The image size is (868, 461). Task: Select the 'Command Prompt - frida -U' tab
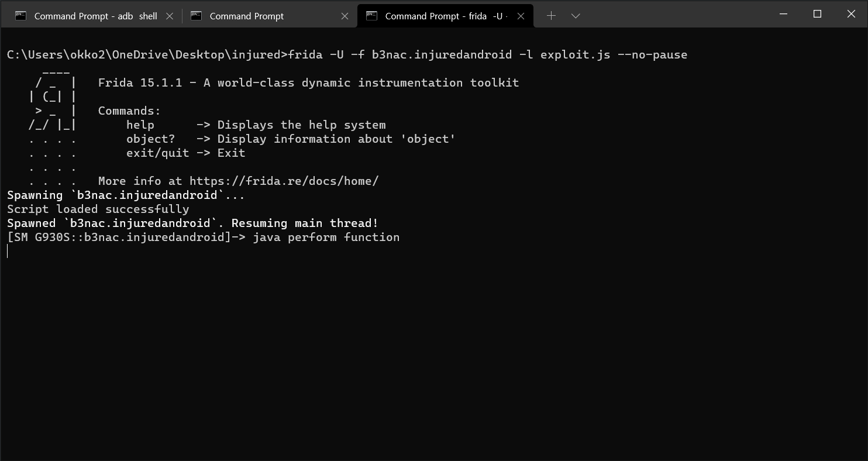445,16
